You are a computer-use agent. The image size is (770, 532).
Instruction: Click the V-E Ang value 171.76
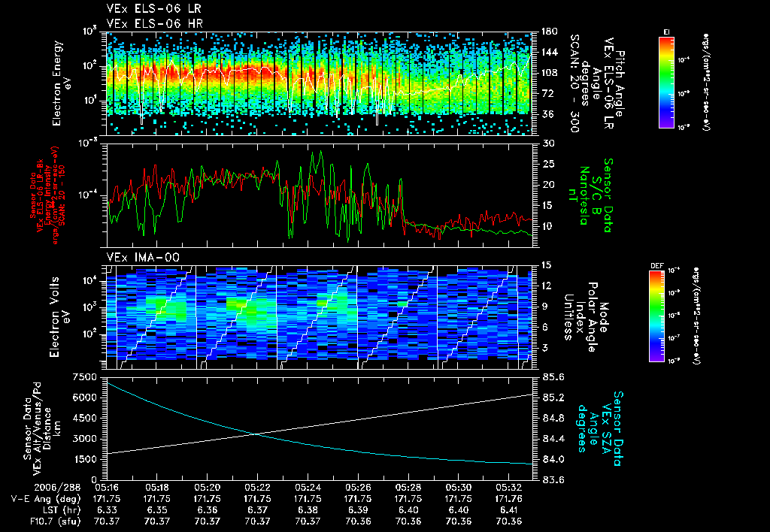(509, 499)
